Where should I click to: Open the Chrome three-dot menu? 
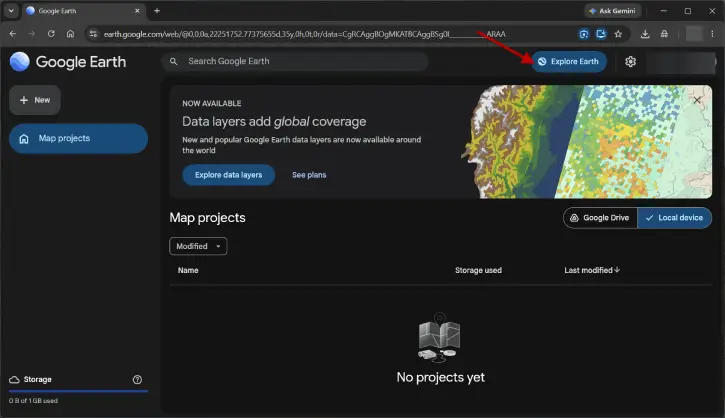[x=713, y=34]
